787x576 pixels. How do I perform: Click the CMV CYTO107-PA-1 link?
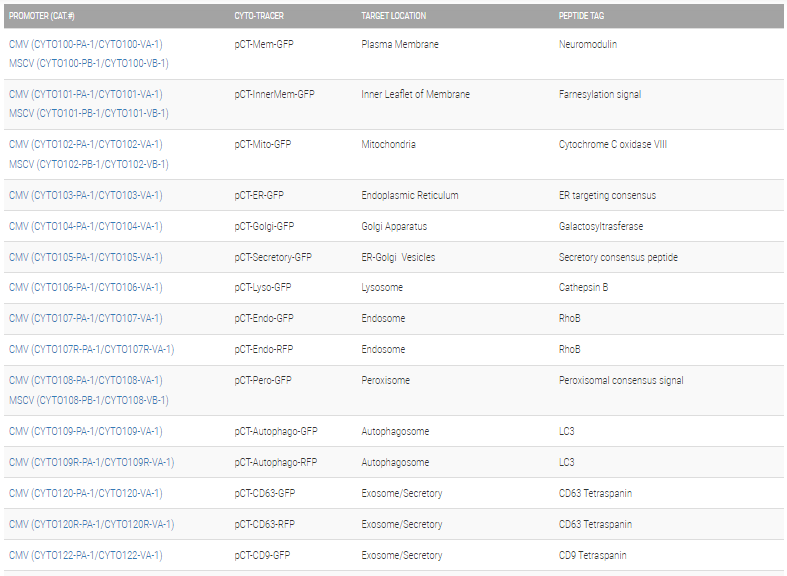pyautogui.click(x=85, y=318)
